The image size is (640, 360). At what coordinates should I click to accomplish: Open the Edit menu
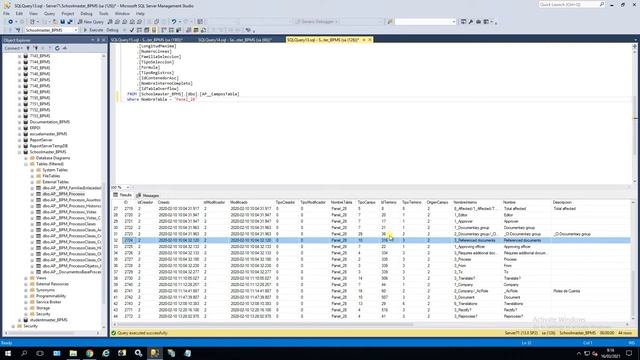coord(19,13)
